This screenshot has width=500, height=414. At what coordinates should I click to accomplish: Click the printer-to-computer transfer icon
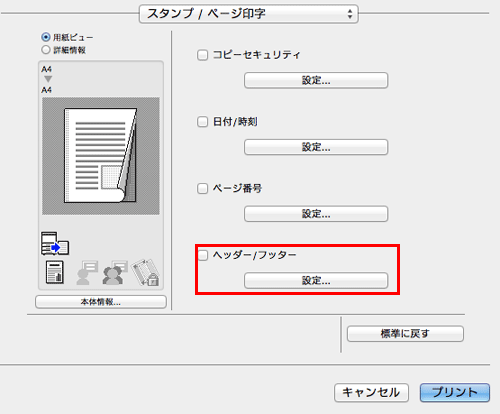coord(55,244)
